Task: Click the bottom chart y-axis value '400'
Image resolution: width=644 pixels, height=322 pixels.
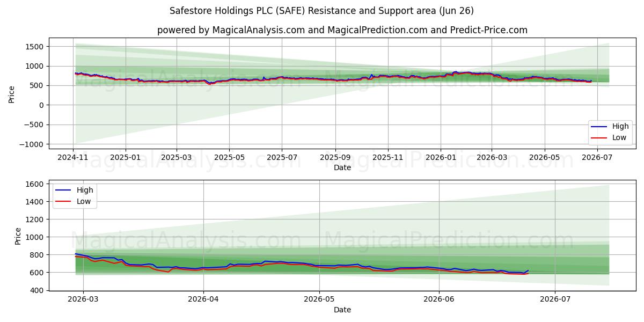Action: click(38, 290)
